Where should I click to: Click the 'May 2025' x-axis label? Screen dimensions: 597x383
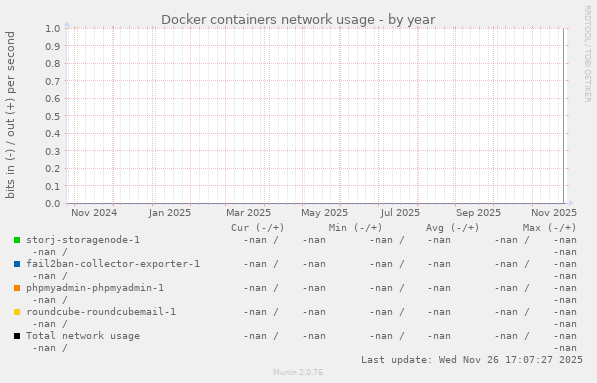tap(324, 212)
